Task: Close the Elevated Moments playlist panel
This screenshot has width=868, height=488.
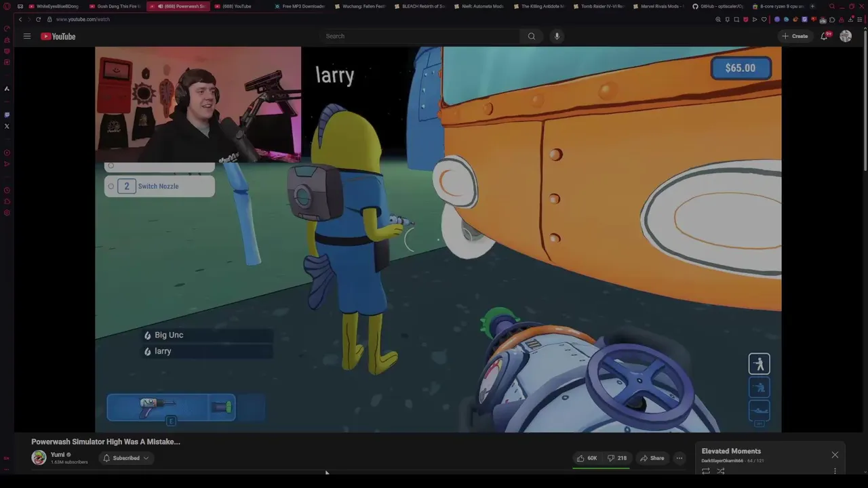Action: 835,455
